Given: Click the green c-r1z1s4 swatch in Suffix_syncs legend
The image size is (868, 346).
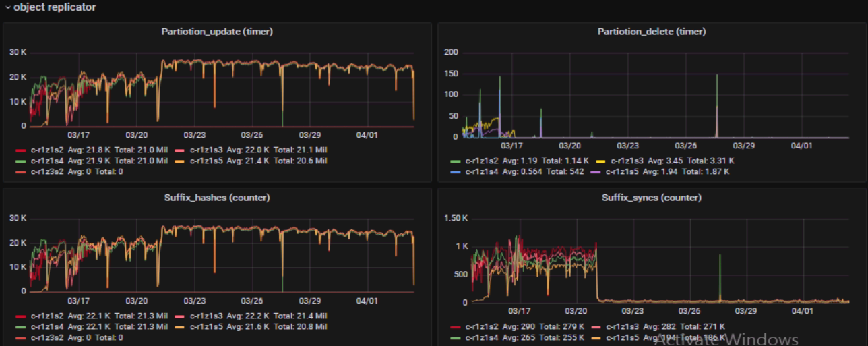Looking at the screenshot, I should tap(456, 337).
